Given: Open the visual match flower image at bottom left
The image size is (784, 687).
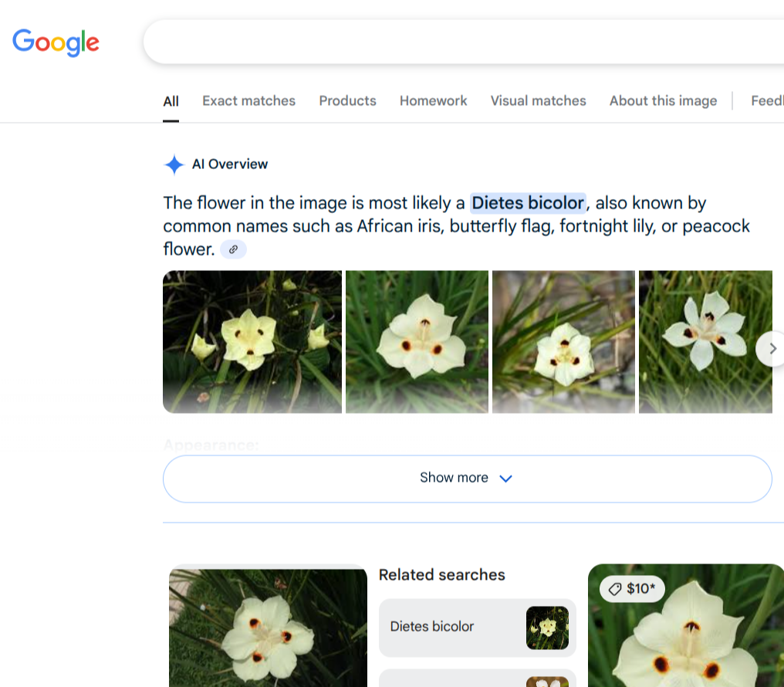Looking at the screenshot, I should pos(268,628).
